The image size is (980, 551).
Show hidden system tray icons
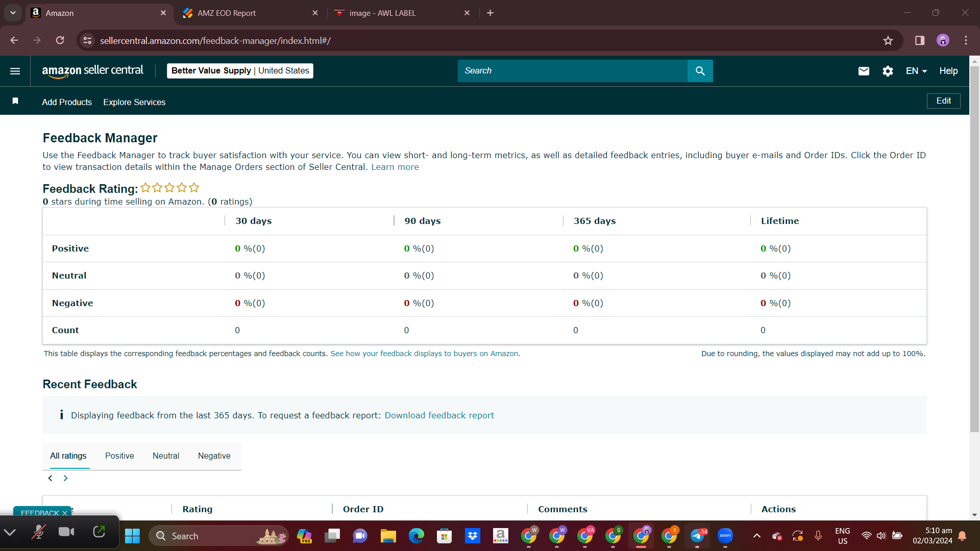(x=757, y=536)
